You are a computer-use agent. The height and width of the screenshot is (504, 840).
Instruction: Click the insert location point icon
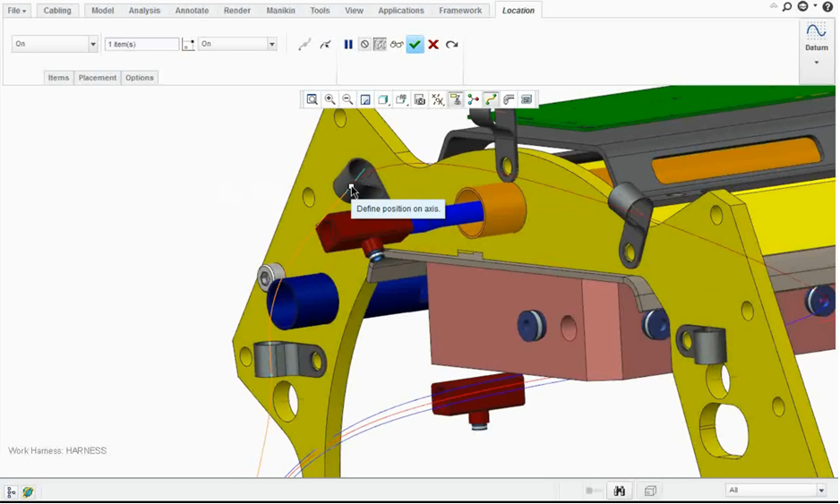click(325, 45)
